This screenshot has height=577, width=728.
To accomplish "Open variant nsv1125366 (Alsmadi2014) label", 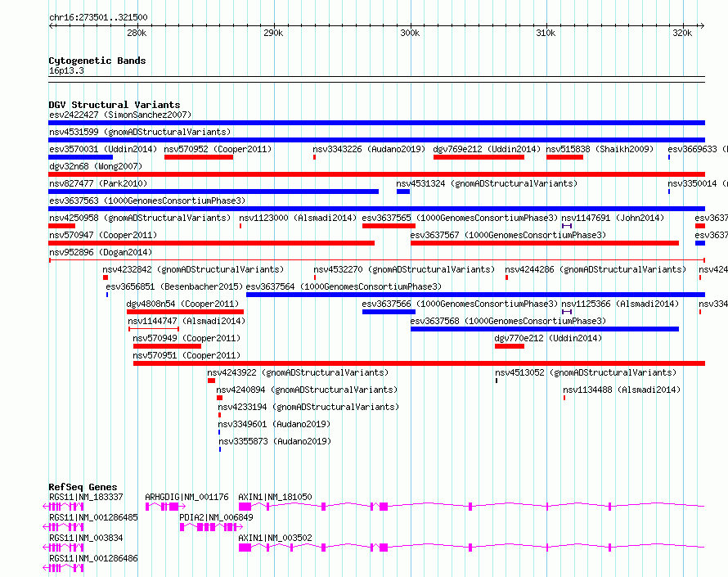I will click(620, 304).
